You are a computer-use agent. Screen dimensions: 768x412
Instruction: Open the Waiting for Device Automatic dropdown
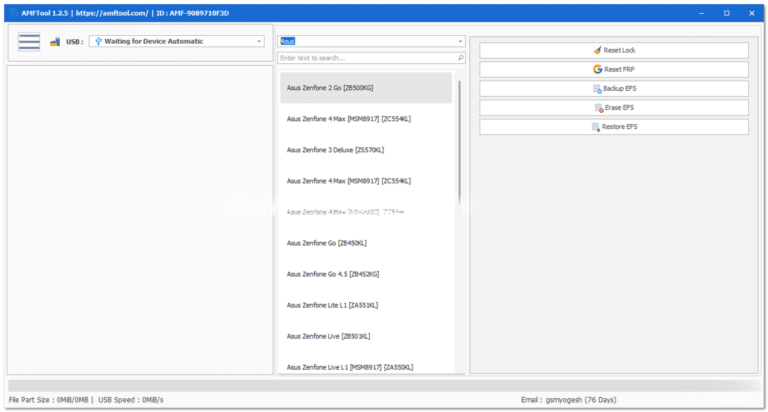[177, 42]
